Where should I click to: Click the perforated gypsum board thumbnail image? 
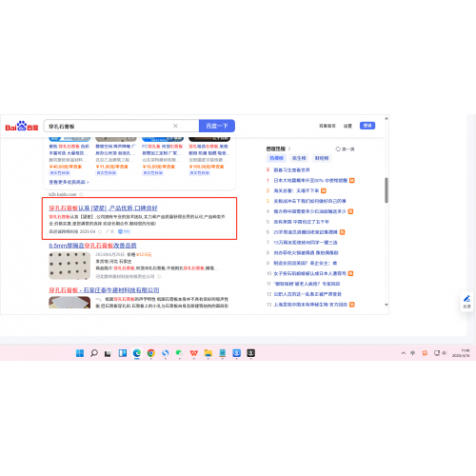coord(69,266)
